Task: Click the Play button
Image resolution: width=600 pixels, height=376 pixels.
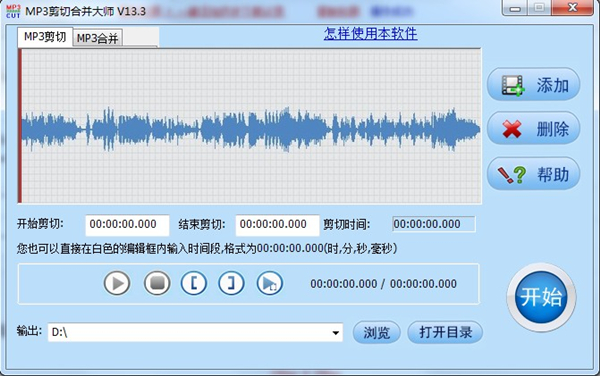Action: pos(117,283)
